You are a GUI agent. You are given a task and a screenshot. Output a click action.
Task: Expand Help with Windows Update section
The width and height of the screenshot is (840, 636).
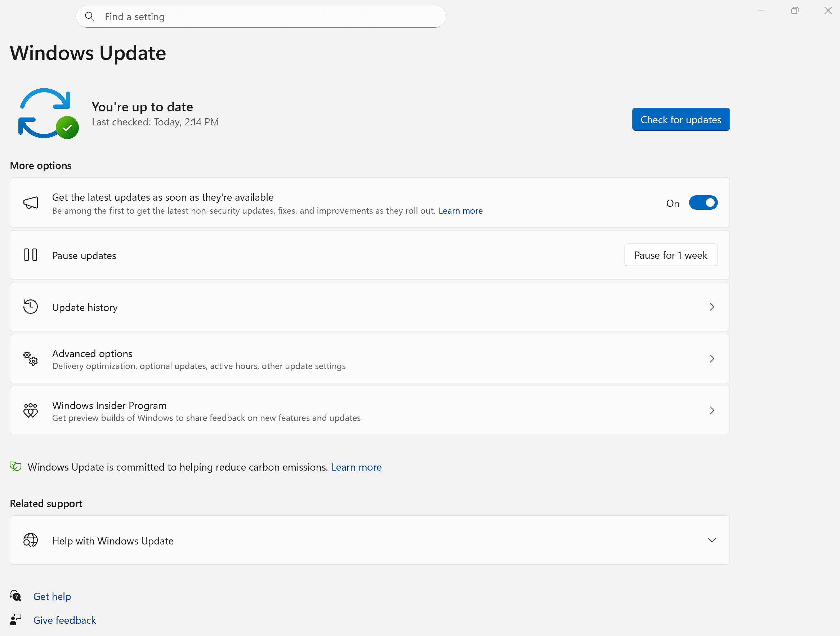coord(712,540)
